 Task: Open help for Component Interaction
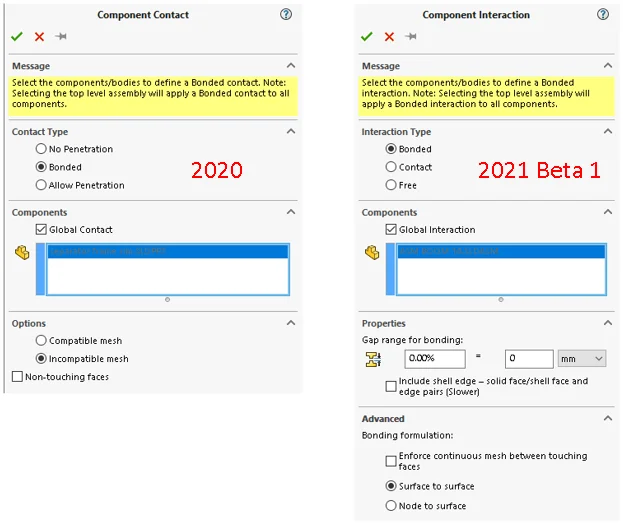click(x=603, y=15)
